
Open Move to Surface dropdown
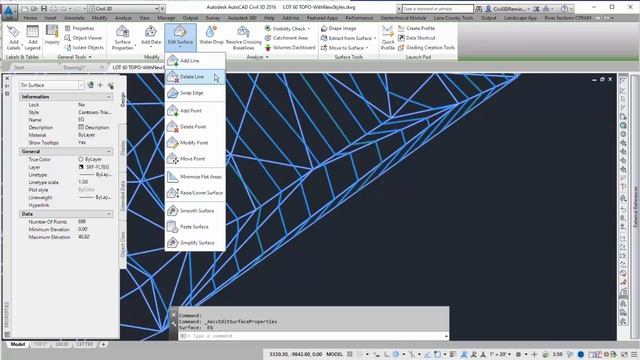[x=344, y=48]
